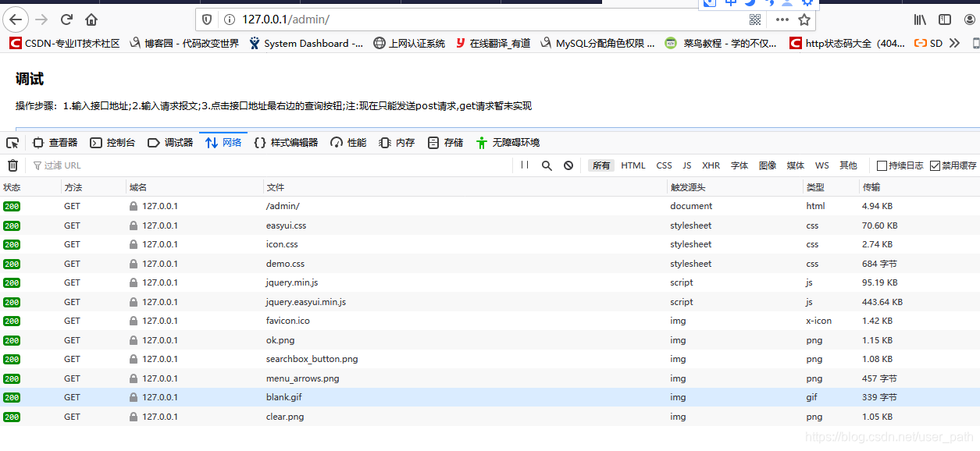Open the CSDN bookmark

(65, 44)
